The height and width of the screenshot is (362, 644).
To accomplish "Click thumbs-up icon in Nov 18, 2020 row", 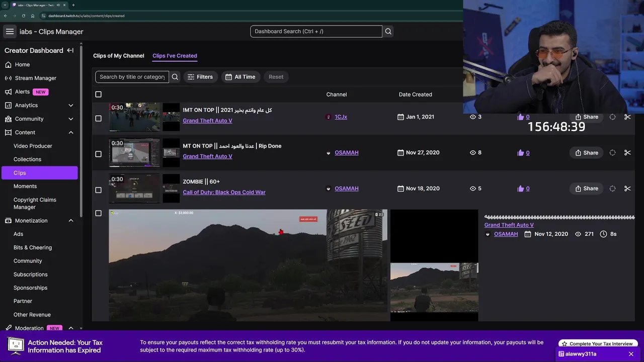I will tap(521, 189).
